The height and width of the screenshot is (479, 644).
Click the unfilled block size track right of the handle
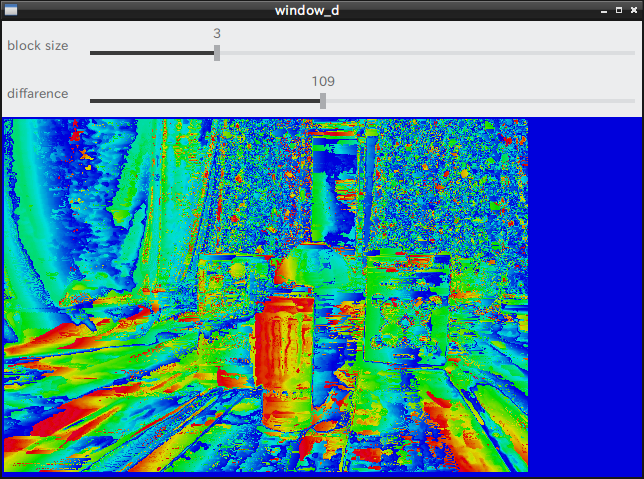click(428, 53)
